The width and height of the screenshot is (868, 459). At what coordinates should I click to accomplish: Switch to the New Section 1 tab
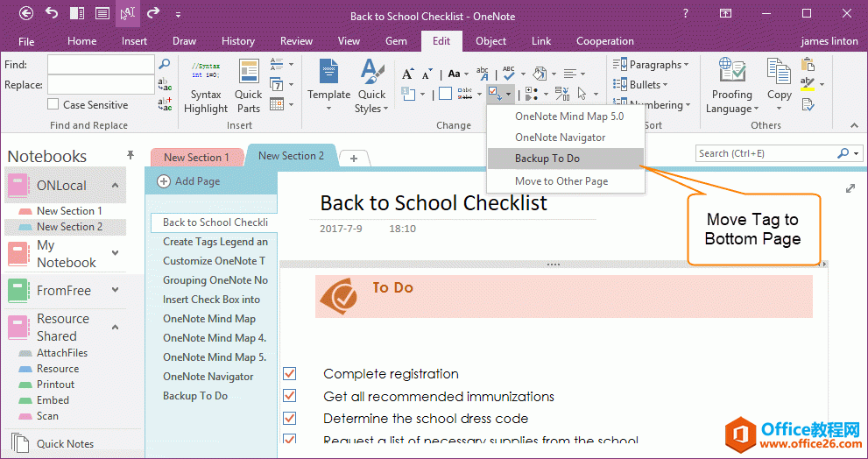pos(196,158)
